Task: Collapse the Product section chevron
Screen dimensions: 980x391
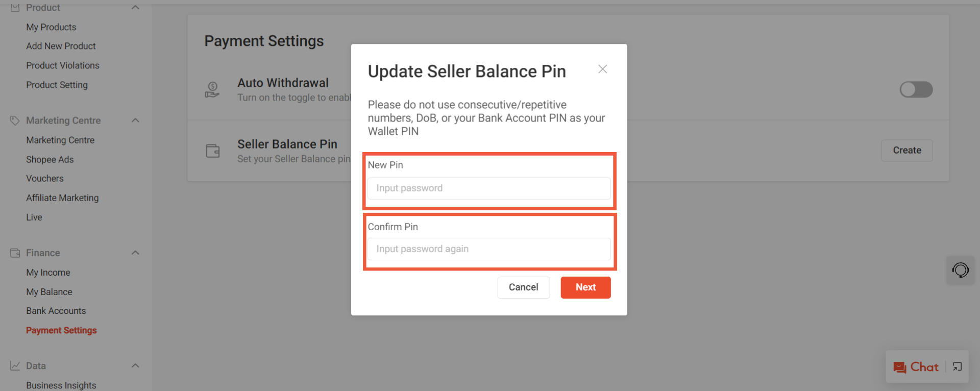Action: pyautogui.click(x=135, y=7)
